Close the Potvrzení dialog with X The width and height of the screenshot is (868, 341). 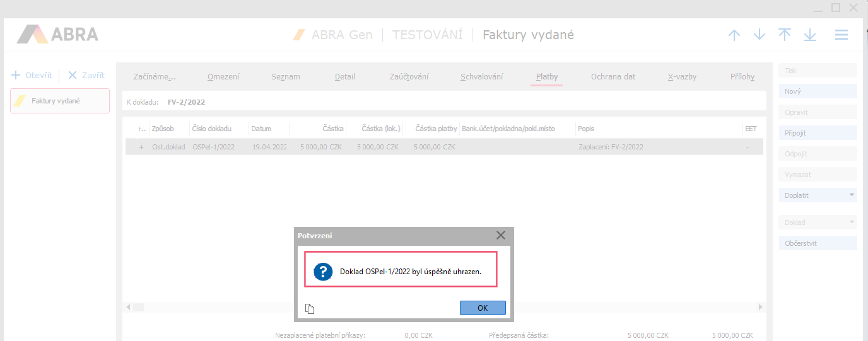click(x=501, y=235)
